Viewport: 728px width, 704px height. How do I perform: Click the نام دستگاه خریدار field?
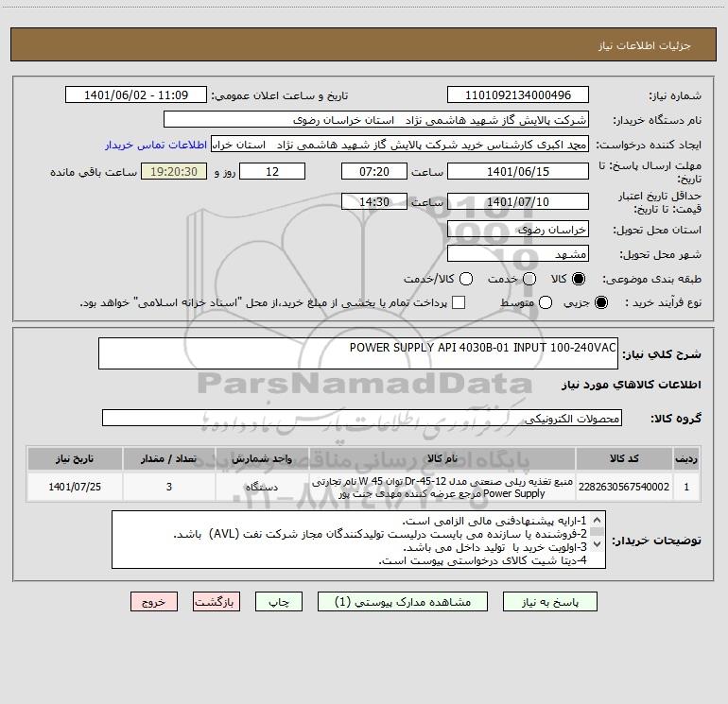[376, 120]
